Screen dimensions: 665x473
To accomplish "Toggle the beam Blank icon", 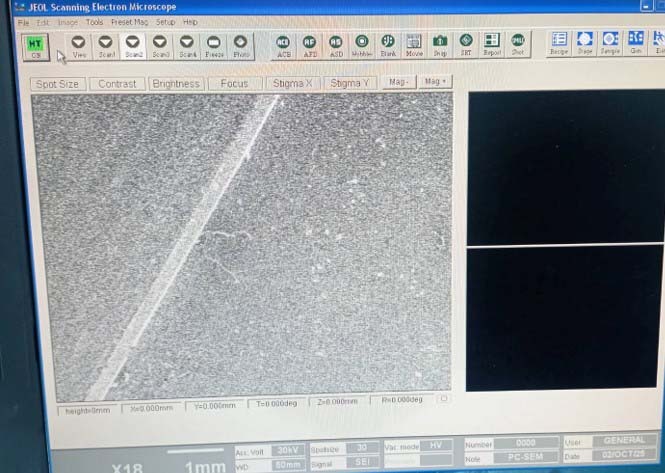I will click(x=388, y=46).
